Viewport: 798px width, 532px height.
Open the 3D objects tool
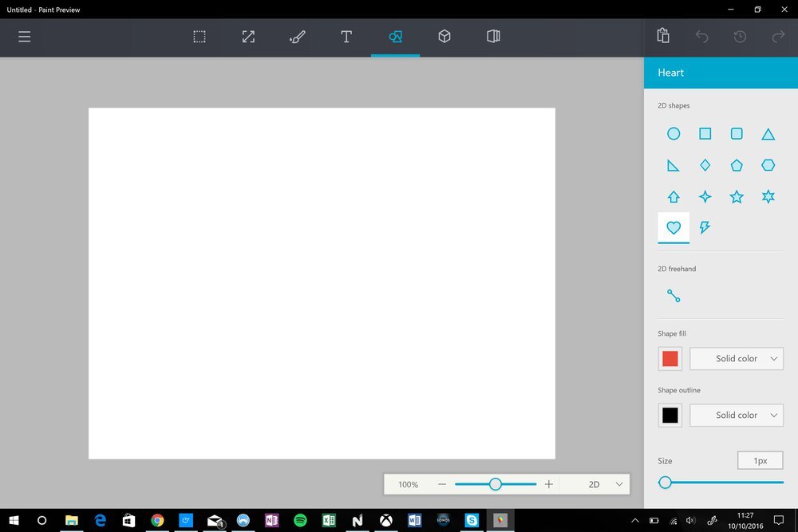pyautogui.click(x=444, y=37)
